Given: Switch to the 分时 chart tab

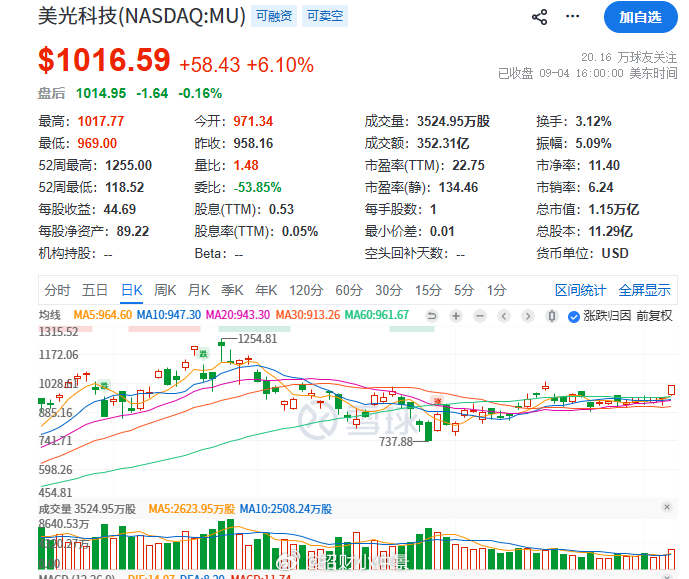Looking at the screenshot, I should 57,290.
